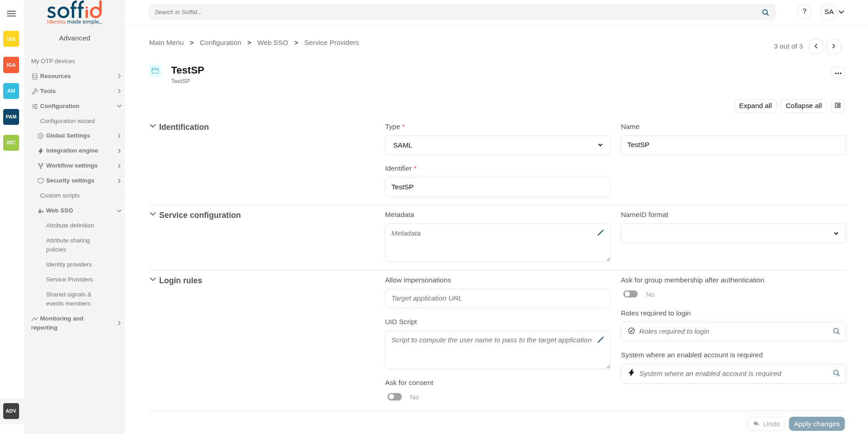The image size is (868, 434).
Task: Click the Collapse all button
Action: 803,106
